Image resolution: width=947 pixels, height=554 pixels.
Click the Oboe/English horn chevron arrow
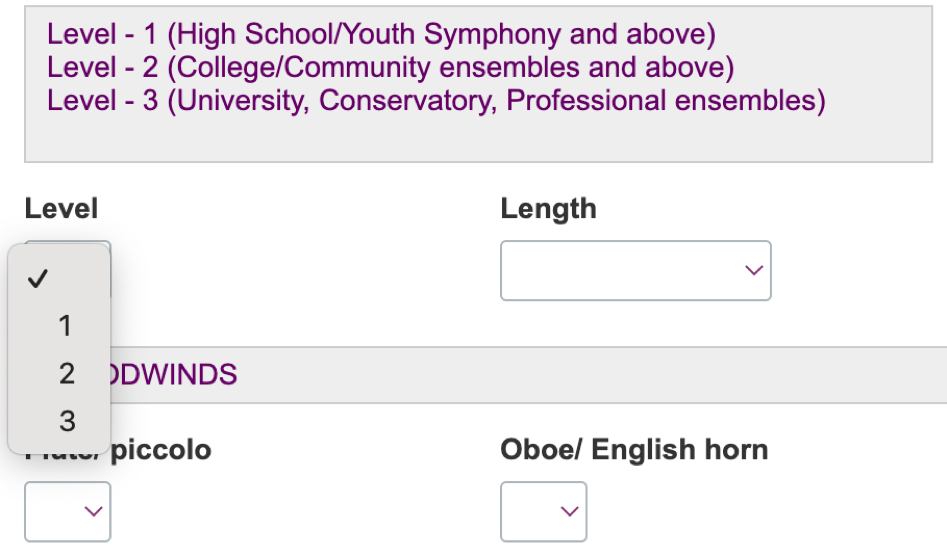click(569, 511)
